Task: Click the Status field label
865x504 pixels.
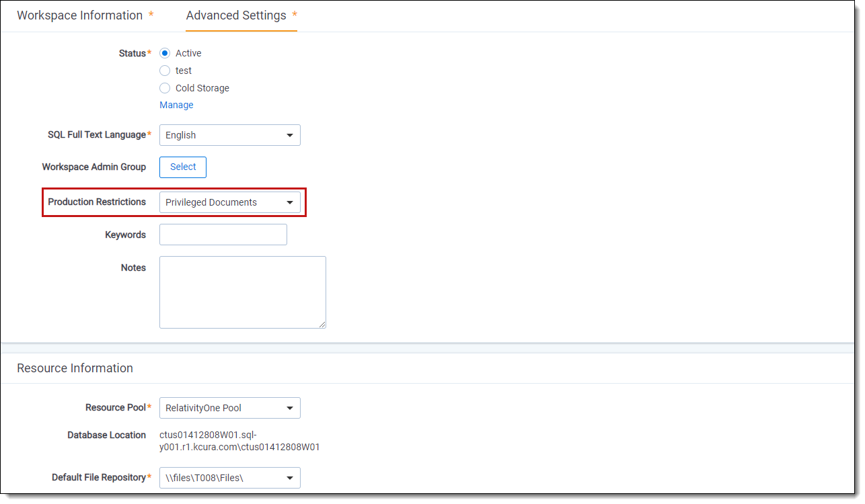Action: (132, 53)
